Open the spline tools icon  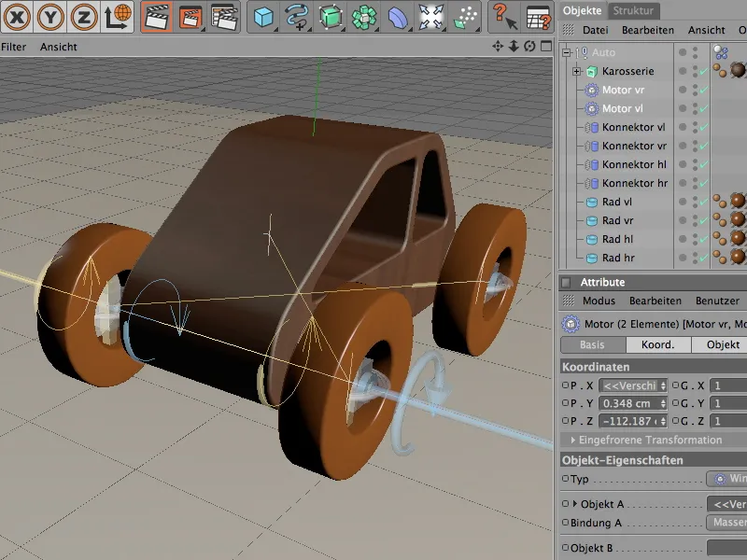pos(298,17)
